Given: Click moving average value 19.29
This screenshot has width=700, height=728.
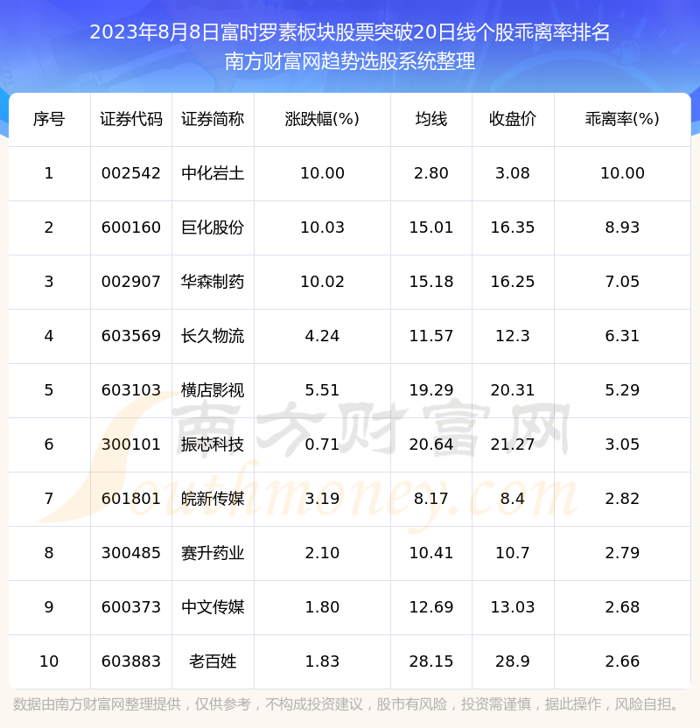Looking at the screenshot, I should pyautogui.click(x=431, y=390).
